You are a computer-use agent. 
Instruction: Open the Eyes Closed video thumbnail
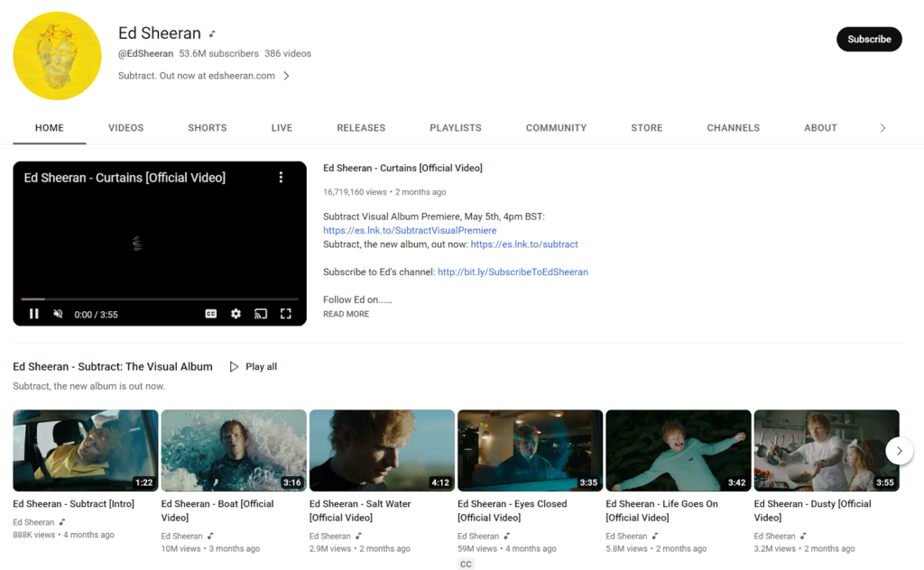(x=531, y=450)
